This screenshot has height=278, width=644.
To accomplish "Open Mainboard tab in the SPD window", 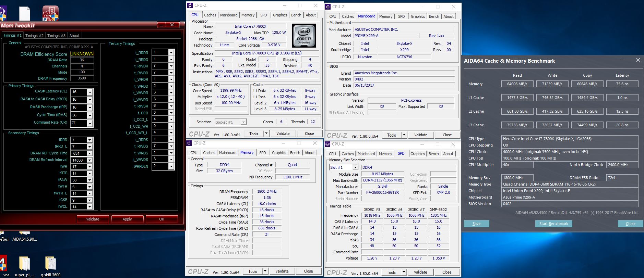I will point(366,154).
